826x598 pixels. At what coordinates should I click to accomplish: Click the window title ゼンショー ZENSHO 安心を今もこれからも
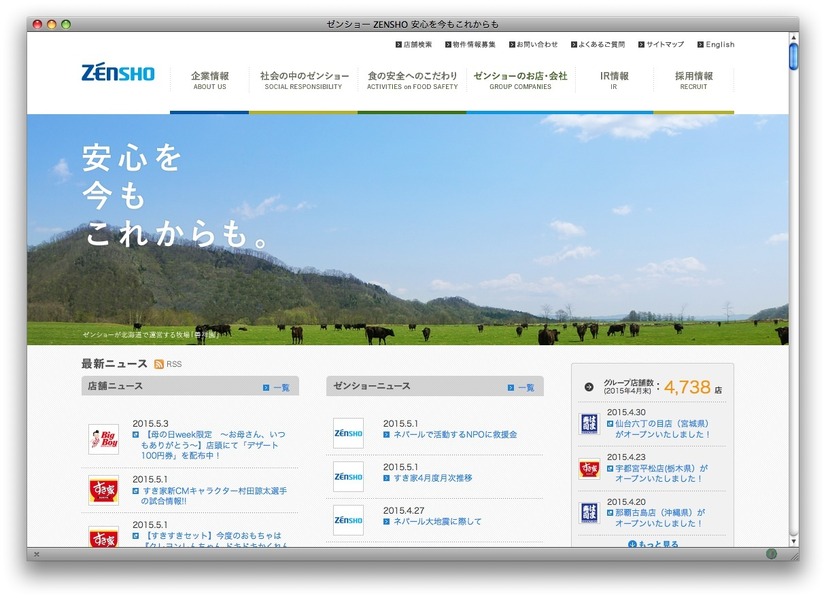[x=412, y=24]
